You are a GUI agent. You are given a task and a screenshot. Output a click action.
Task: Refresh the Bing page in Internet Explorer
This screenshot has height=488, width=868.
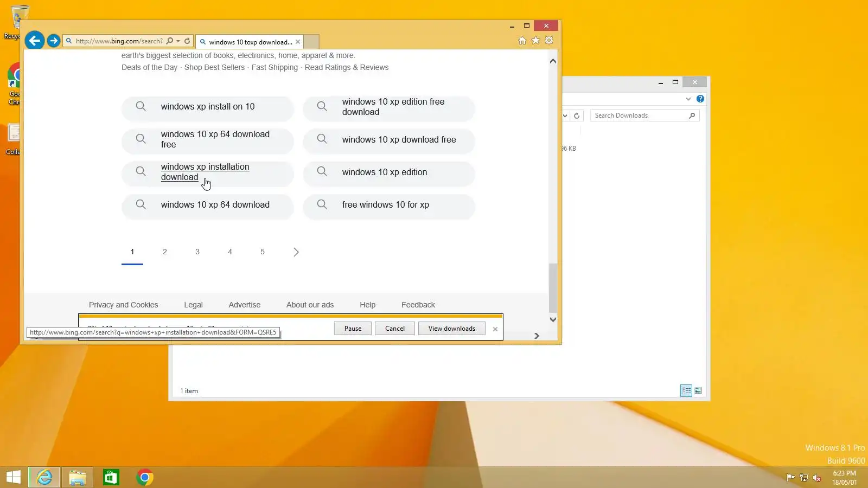tap(187, 41)
